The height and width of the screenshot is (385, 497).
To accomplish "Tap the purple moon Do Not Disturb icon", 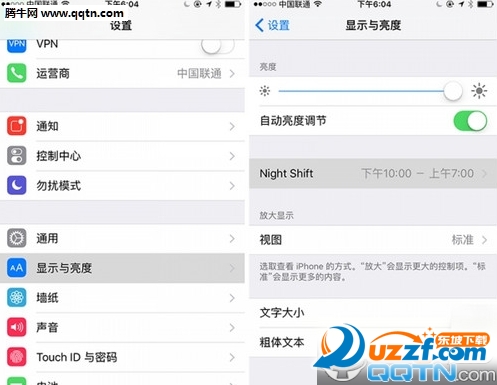I will tap(17, 185).
